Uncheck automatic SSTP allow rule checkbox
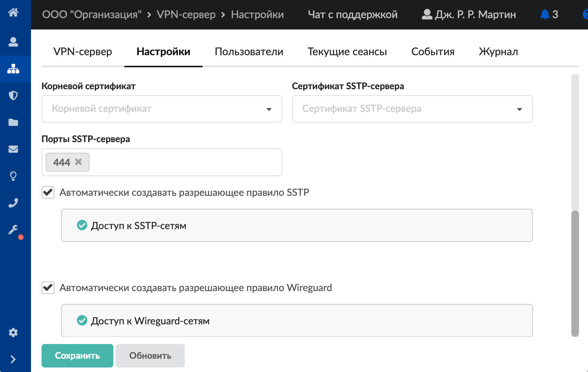 48,192
